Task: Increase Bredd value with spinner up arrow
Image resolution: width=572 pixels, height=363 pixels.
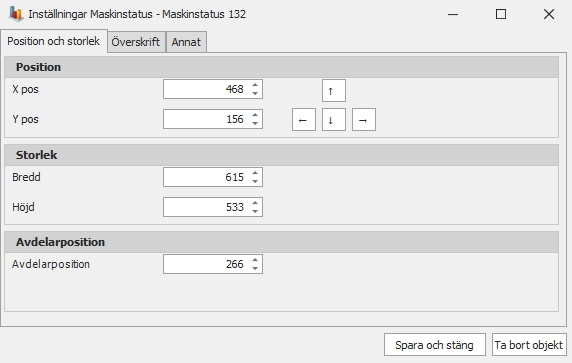Action: [x=255, y=173]
